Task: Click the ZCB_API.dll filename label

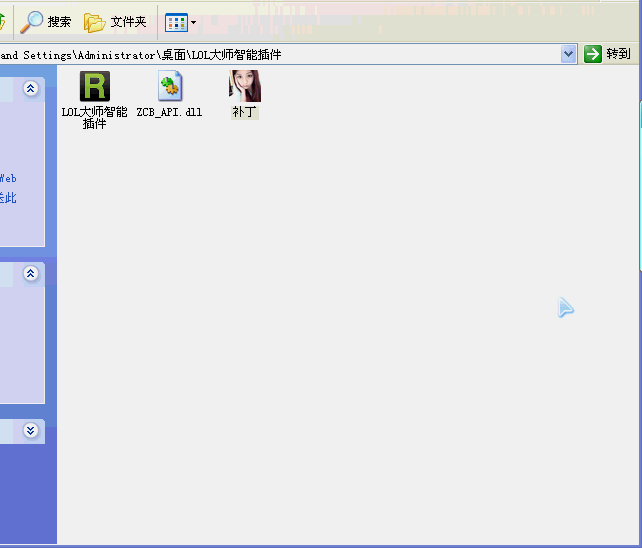Action: 169,112
